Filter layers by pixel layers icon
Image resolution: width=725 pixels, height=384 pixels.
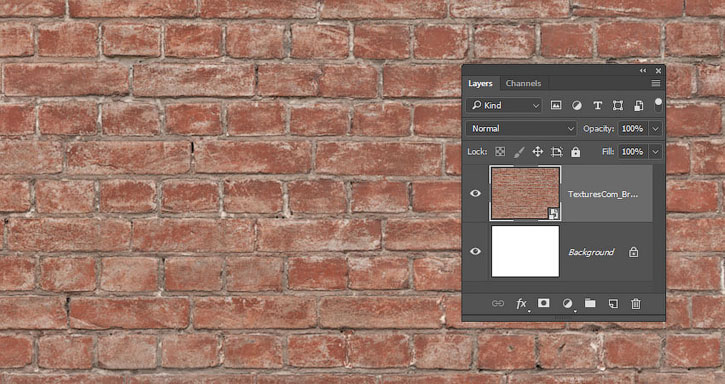tap(556, 105)
